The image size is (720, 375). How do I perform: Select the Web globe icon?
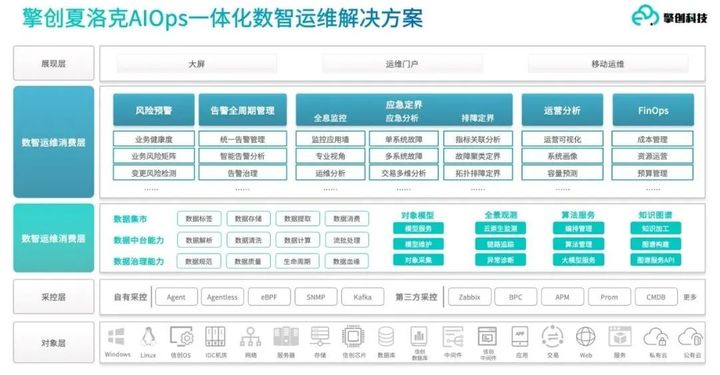point(585,336)
